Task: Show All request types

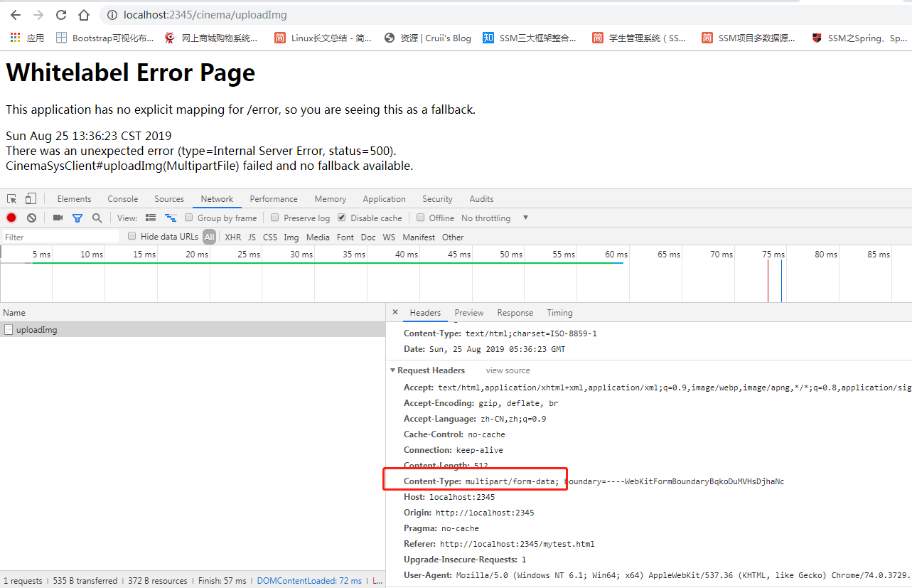Action: point(210,237)
